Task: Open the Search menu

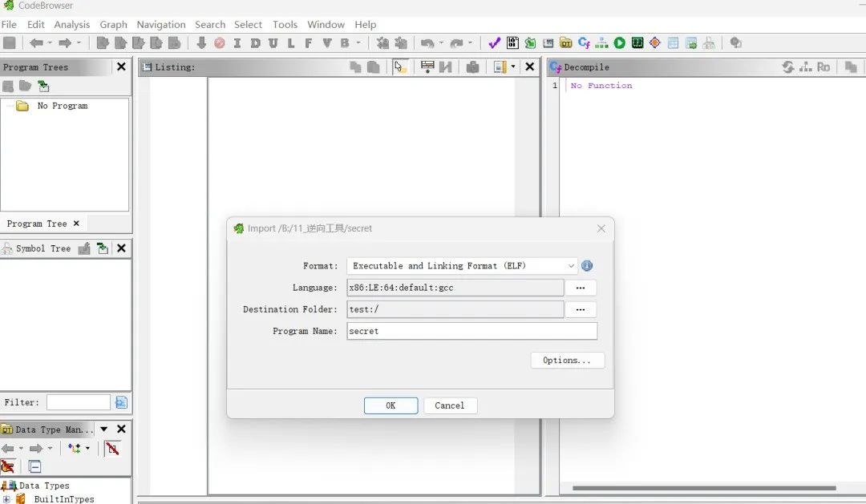Action: tap(210, 24)
